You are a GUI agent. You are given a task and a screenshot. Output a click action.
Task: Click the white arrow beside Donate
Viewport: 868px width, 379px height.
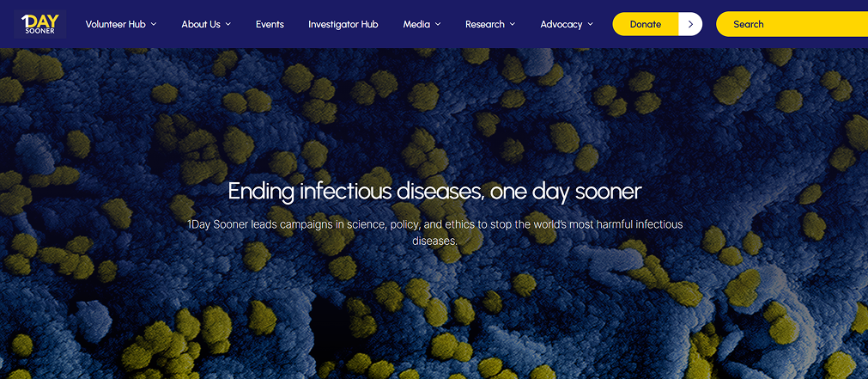pyautogui.click(x=690, y=24)
